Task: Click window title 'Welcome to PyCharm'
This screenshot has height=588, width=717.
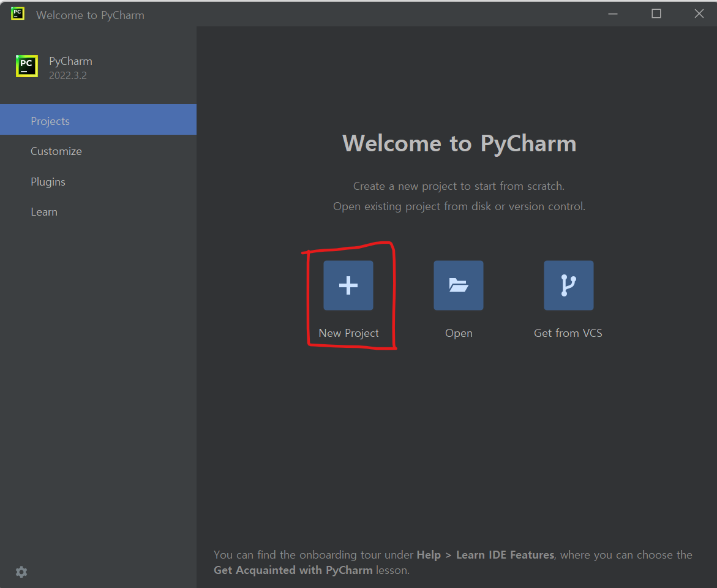Action: click(x=90, y=15)
